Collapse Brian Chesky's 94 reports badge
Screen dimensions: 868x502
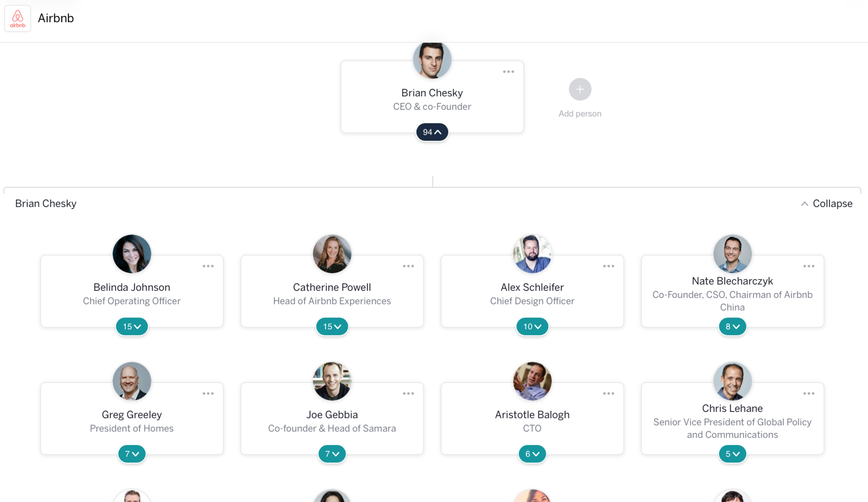(x=432, y=132)
